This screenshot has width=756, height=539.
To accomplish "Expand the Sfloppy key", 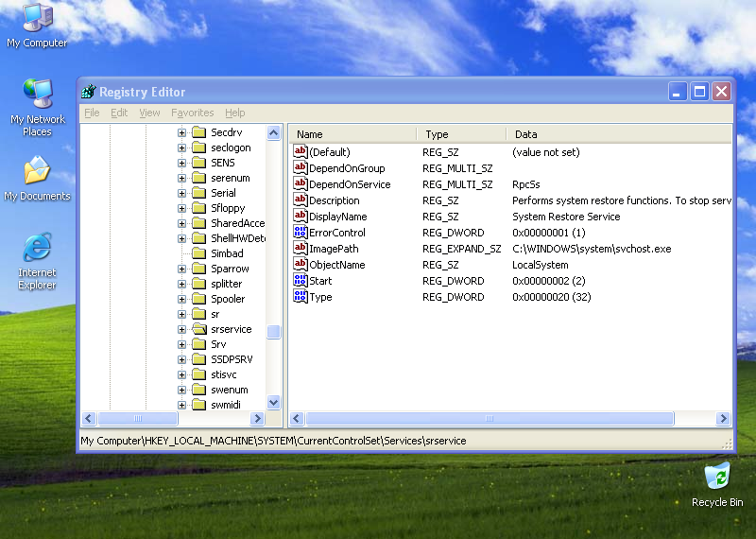I will click(x=181, y=208).
